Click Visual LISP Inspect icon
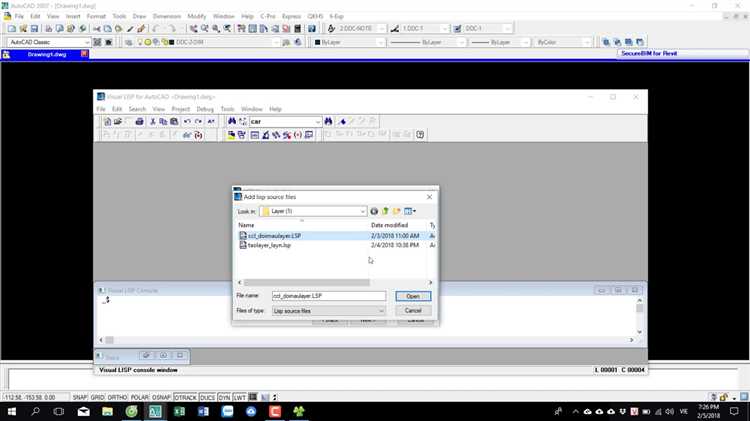750x421 pixels. tap(265, 135)
